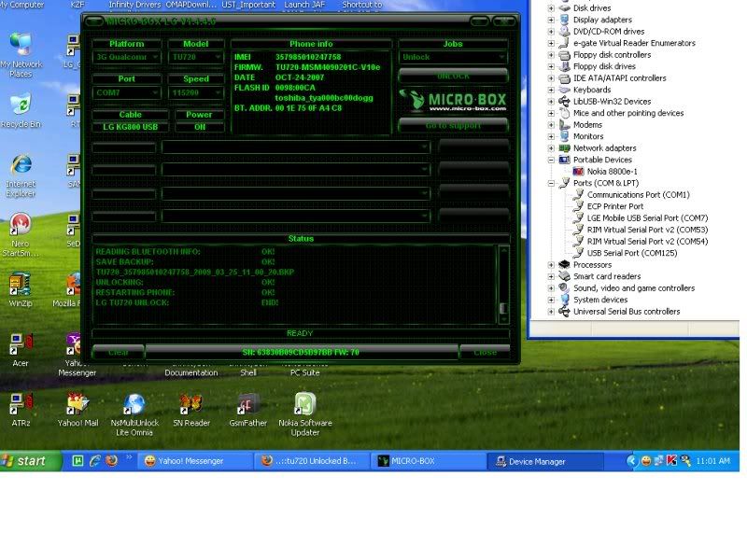
Task: Open the Port dropdown showing COM7
Action: pos(127,92)
